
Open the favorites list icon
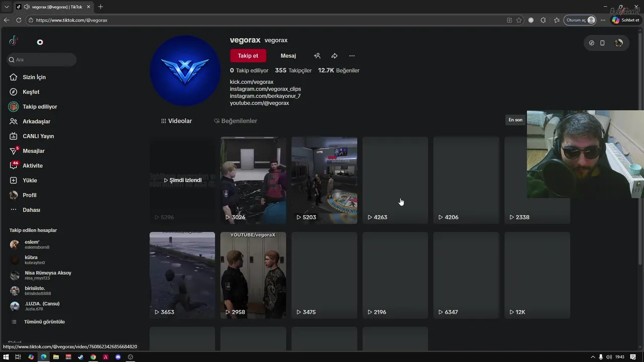point(556,20)
